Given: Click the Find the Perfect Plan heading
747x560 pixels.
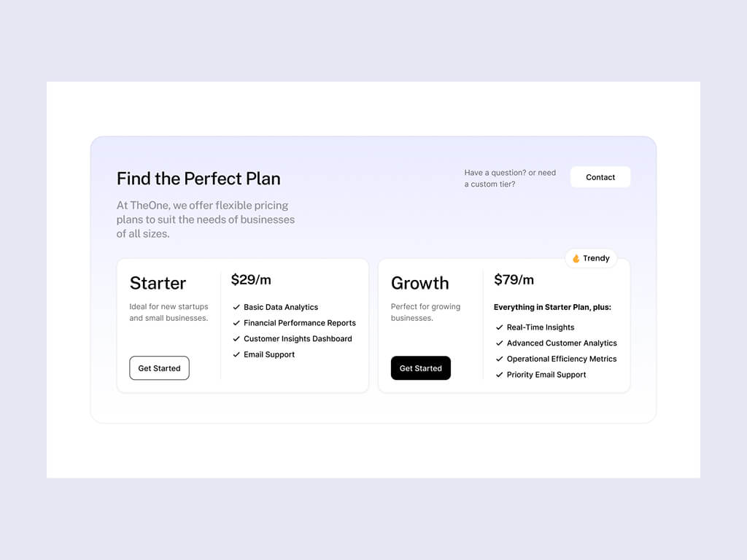Looking at the screenshot, I should click(x=198, y=179).
